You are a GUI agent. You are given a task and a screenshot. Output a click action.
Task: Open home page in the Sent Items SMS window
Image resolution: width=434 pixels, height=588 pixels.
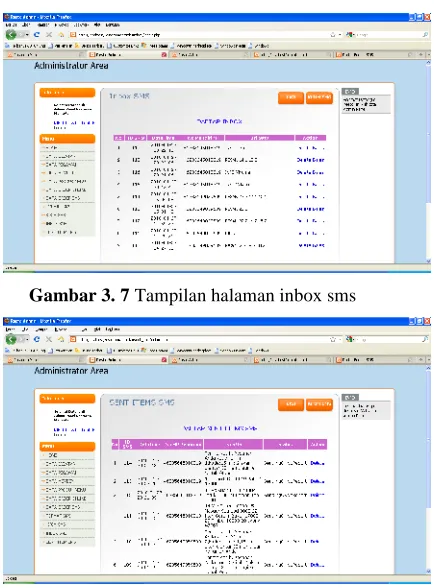coord(61,339)
